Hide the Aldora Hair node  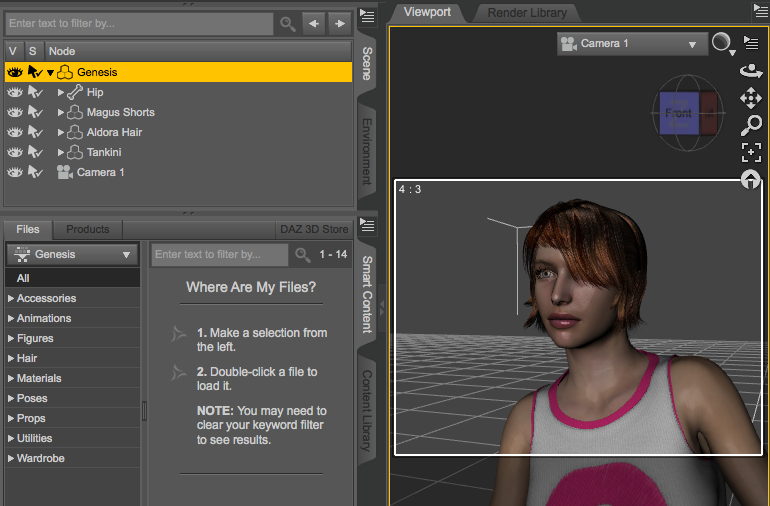pyautogui.click(x=15, y=133)
